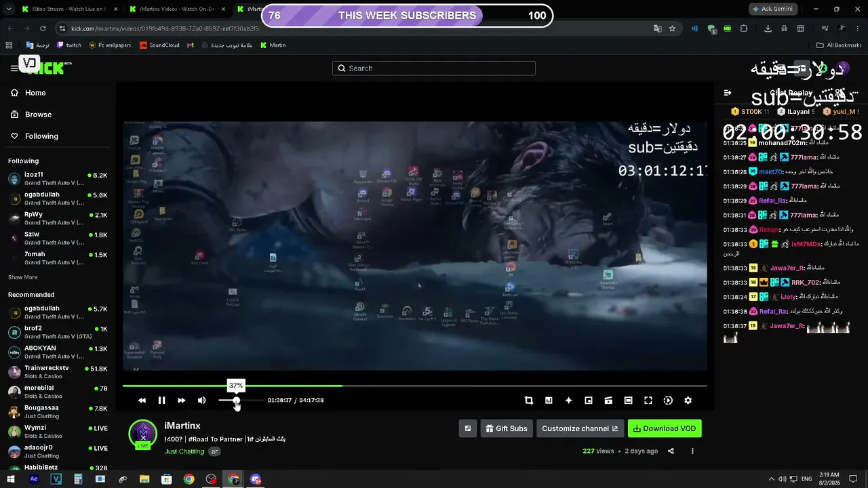Pause the video playback

tap(161, 401)
